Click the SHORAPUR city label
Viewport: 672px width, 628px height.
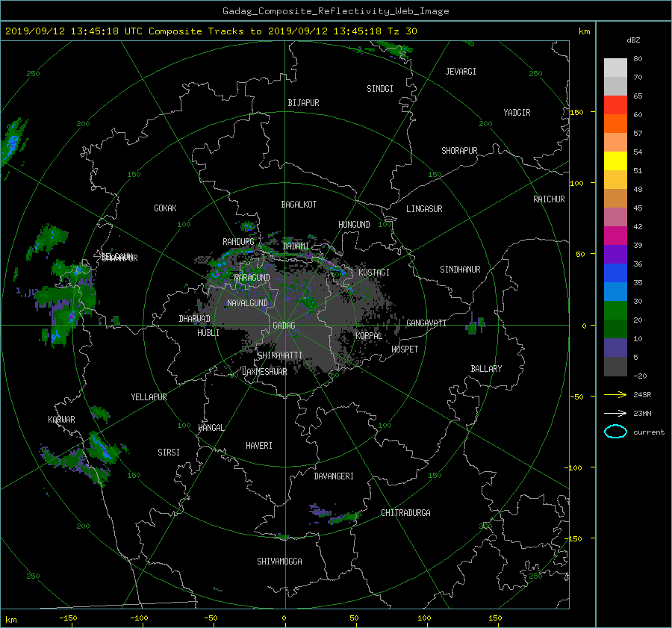point(459,150)
